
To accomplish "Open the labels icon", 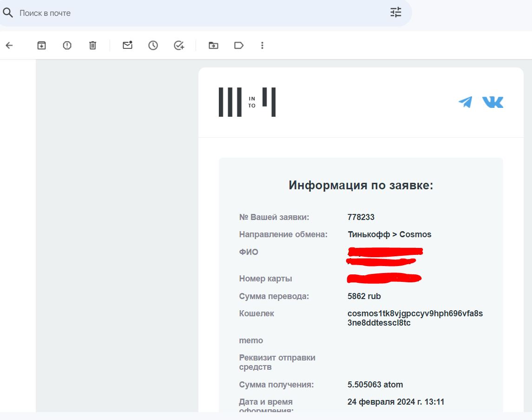I will pyautogui.click(x=239, y=45).
